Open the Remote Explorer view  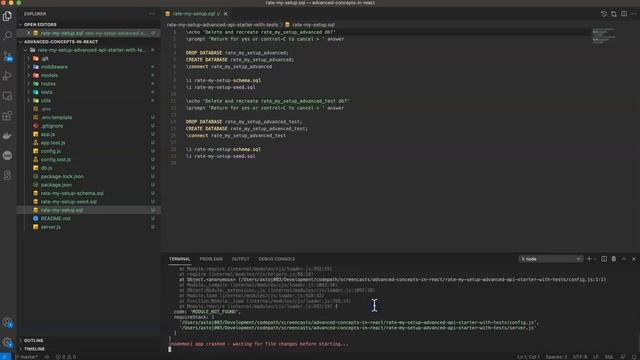(7, 96)
